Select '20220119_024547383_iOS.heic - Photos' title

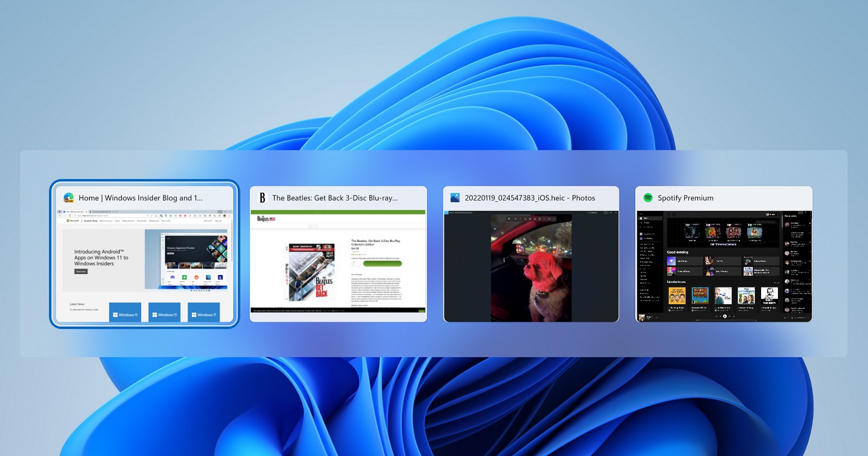tap(529, 198)
